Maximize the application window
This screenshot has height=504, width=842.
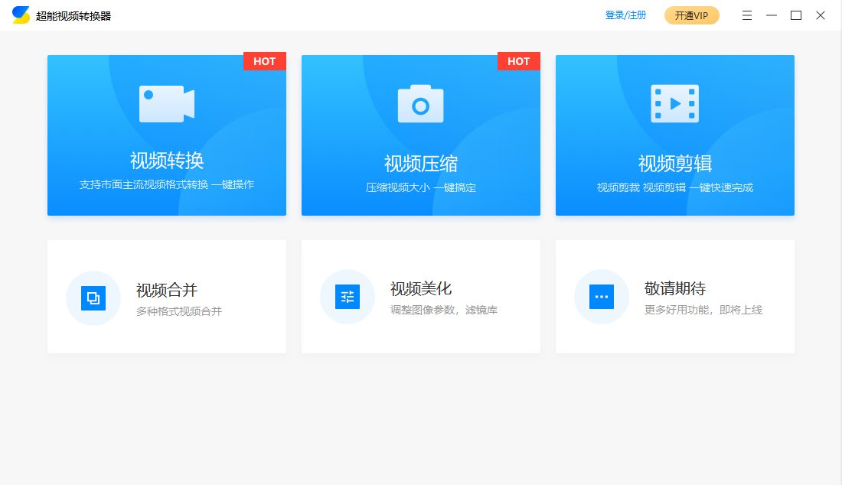coord(796,15)
